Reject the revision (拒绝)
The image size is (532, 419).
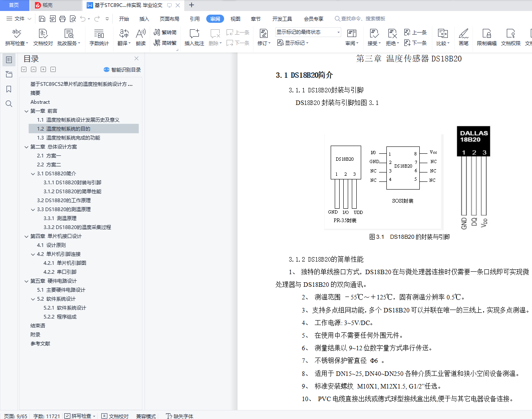click(x=392, y=37)
